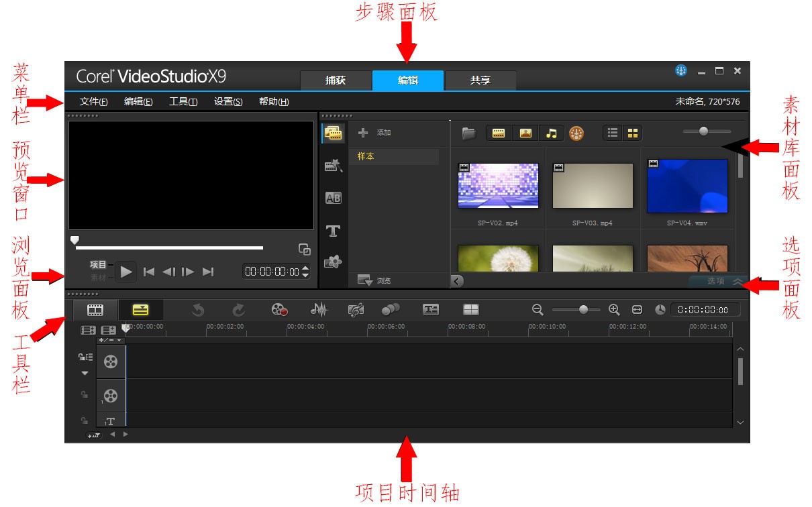Image resolution: width=812 pixels, height=507 pixels.
Task: Switch to Timeline view
Action: tap(140, 309)
